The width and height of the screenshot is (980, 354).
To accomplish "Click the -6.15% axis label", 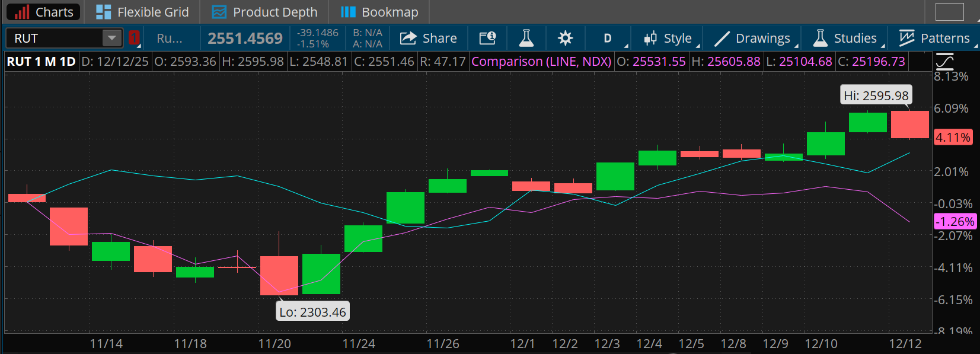I will 953,299.
